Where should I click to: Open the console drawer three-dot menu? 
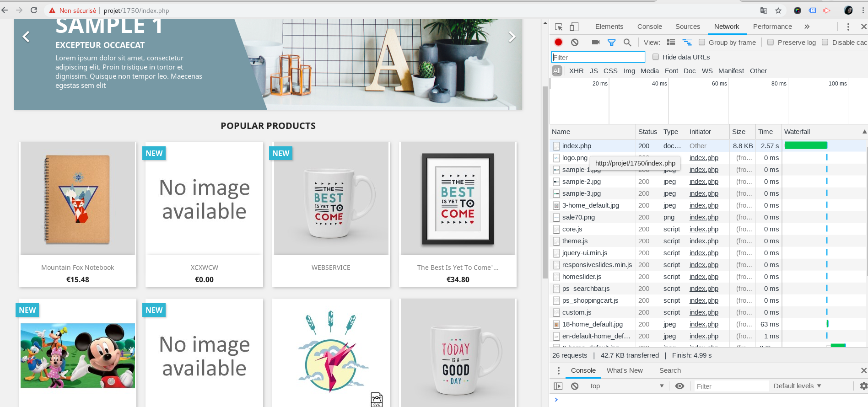[x=558, y=370]
